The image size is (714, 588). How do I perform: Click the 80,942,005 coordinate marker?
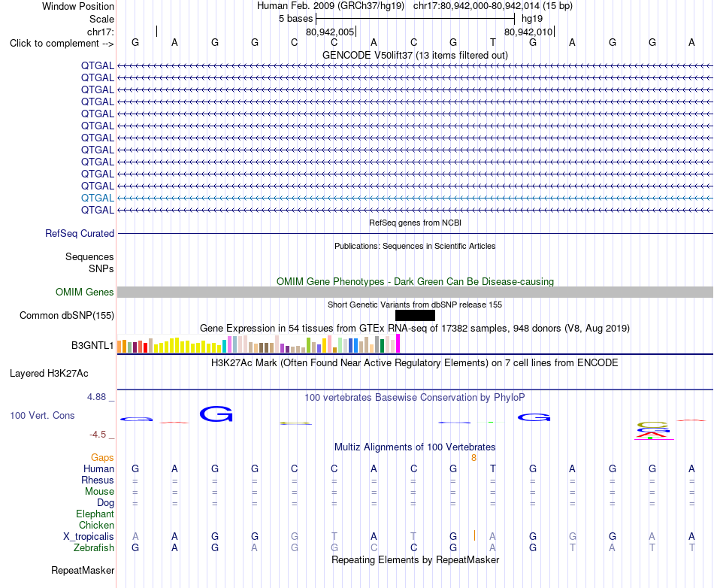(330, 32)
